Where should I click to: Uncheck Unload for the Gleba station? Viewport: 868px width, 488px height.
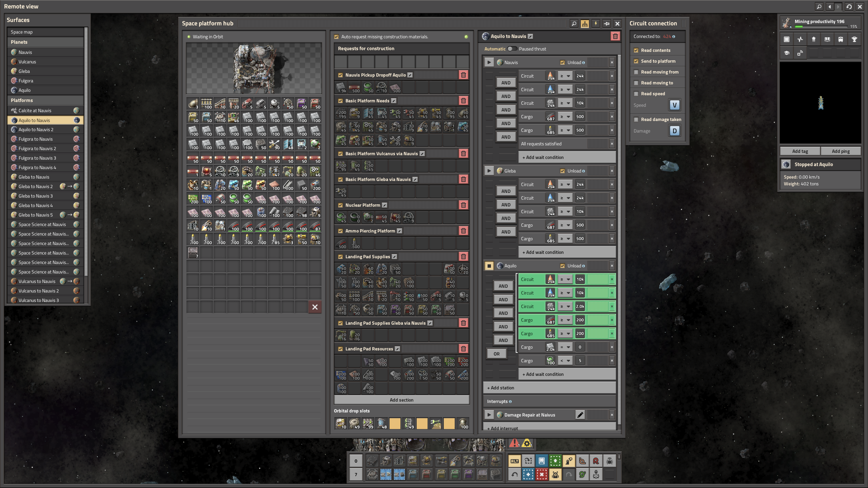(562, 171)
